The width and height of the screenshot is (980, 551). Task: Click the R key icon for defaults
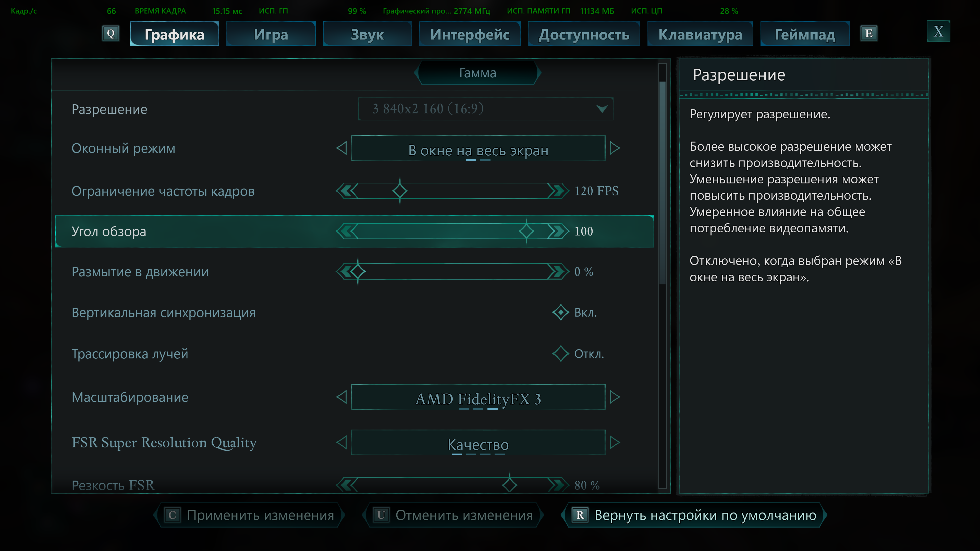580,515
